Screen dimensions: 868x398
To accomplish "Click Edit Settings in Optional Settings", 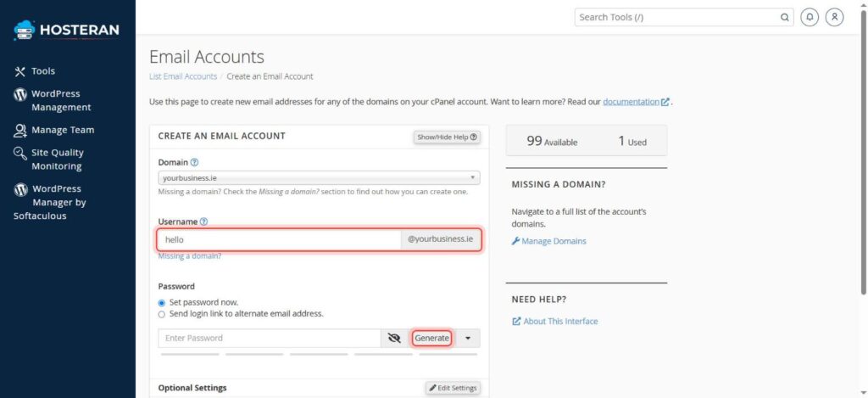I will [x=453, y=388].
